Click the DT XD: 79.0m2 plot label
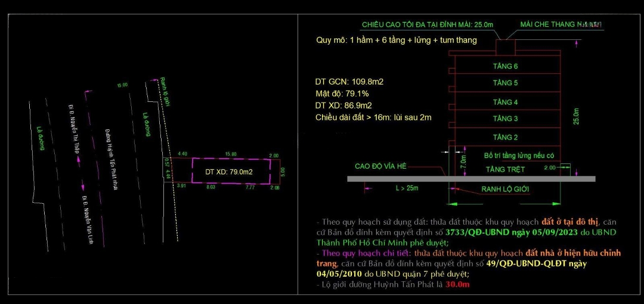The image size is (644, 304). (229, 172)
